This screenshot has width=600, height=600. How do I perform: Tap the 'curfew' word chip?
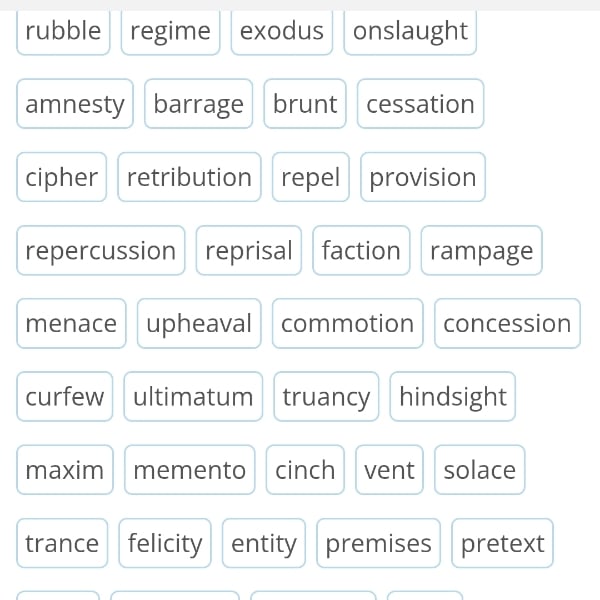(64, 396)
